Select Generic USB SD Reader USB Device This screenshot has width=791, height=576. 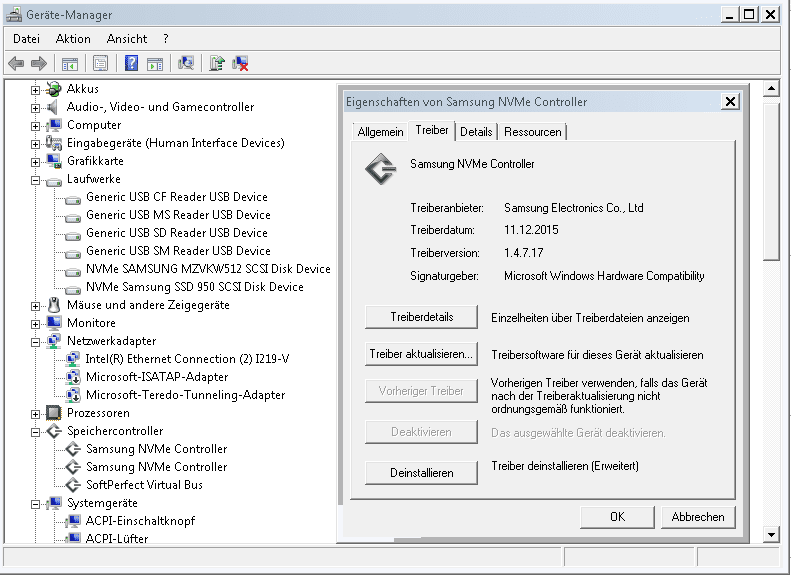pyautogui.click(x=177, y=233)
